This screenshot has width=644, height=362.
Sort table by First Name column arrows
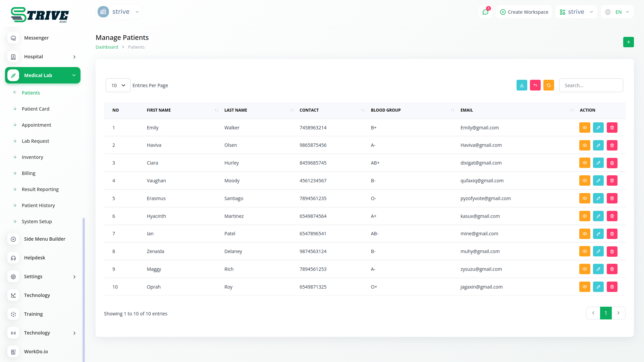tap(216, 110)
